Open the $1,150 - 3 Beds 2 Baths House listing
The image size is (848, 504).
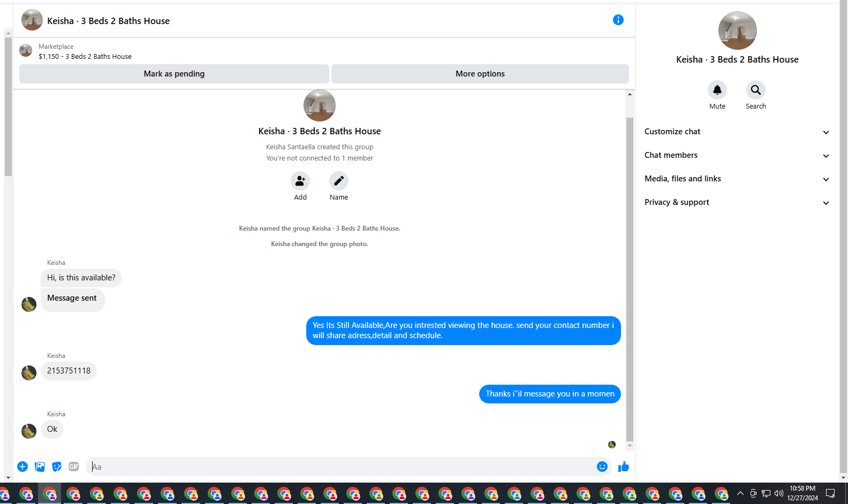coord(85,56)
